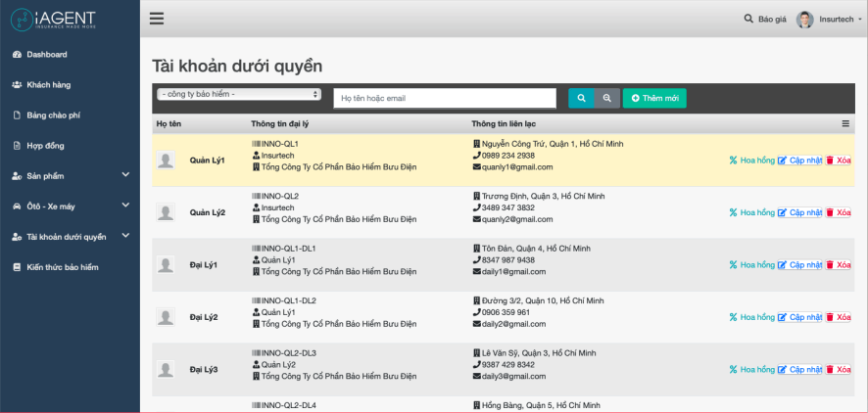Click the Thêm mới button
Image resolution: width=868 pixels, height=413 pixels.
653,98
